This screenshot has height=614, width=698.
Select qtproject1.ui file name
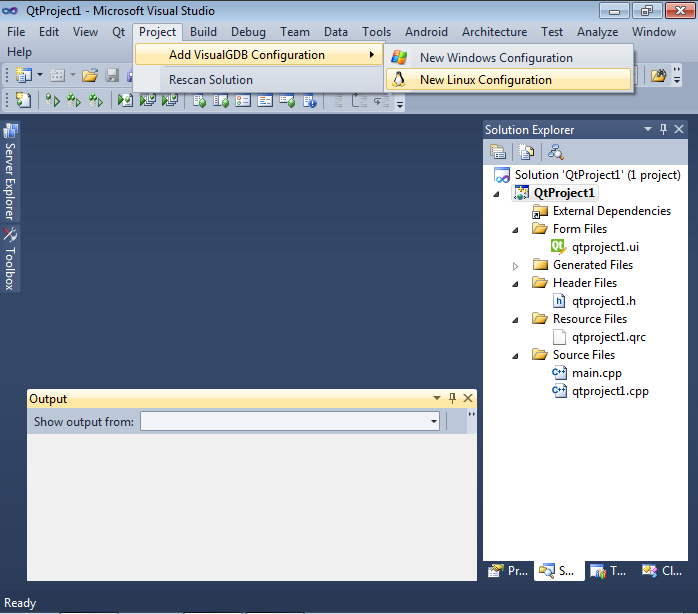point(605,247)
